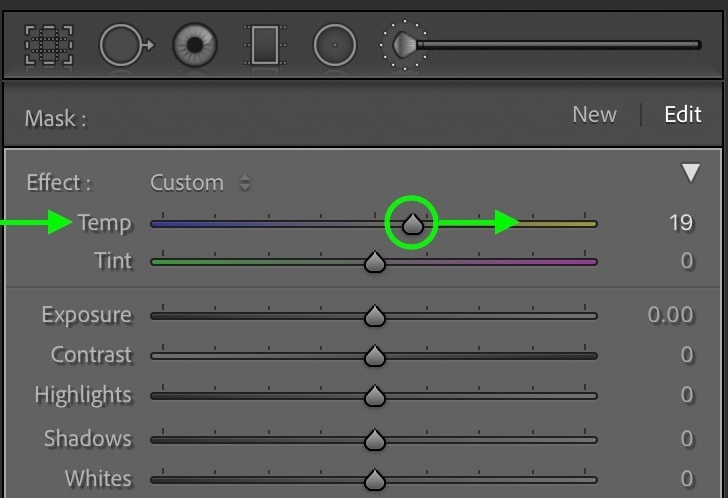Screen dimensions: 728x498
Task: Select the Crop Overlay tool
Action: tap(49, 44)
